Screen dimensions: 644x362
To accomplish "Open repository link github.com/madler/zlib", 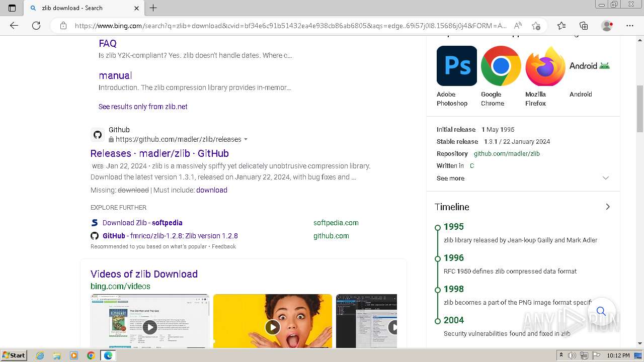I will pos(507,154).
